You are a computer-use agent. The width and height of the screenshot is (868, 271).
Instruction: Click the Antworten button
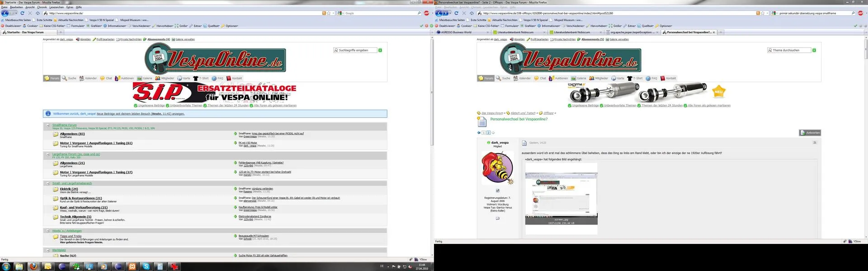tap(810, 132)
